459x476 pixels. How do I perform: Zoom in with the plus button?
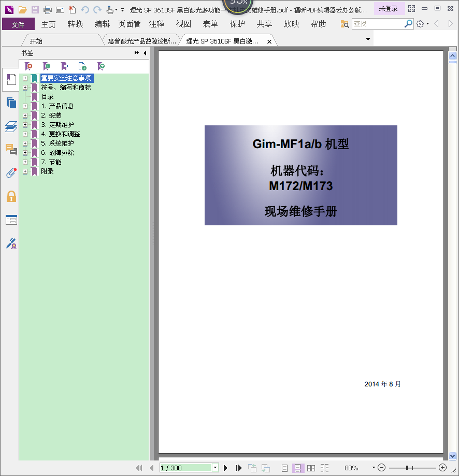tap(442, 468)
